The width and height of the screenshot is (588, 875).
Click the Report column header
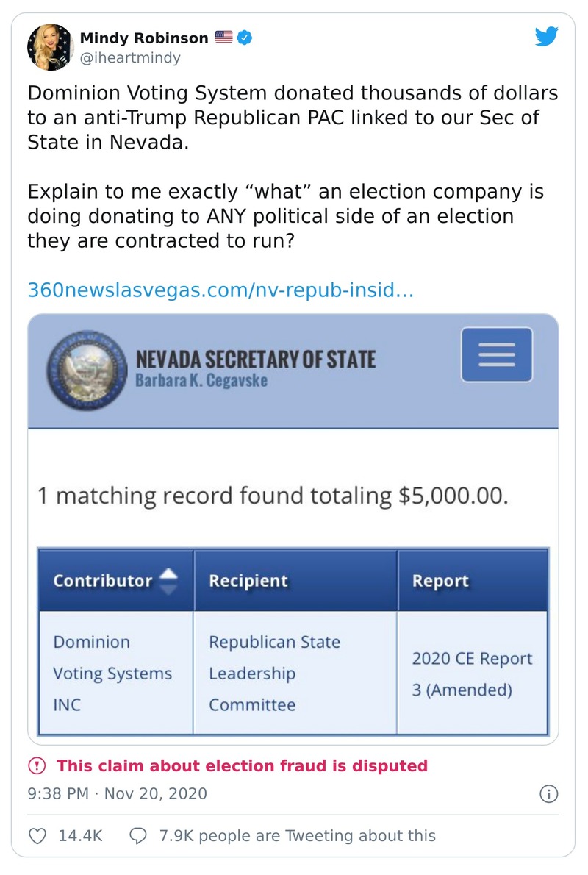click(x=440, y=580)
